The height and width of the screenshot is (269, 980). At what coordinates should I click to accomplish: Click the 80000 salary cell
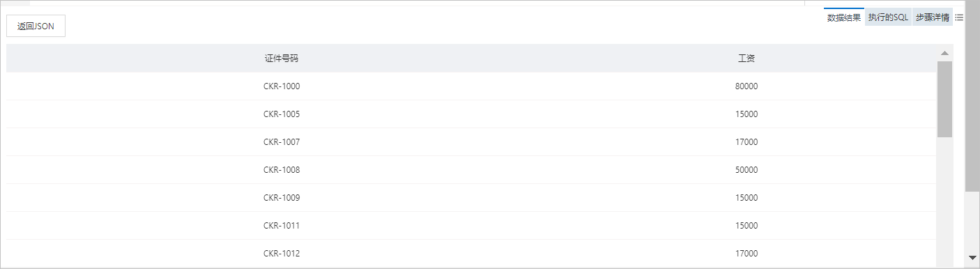747,86
